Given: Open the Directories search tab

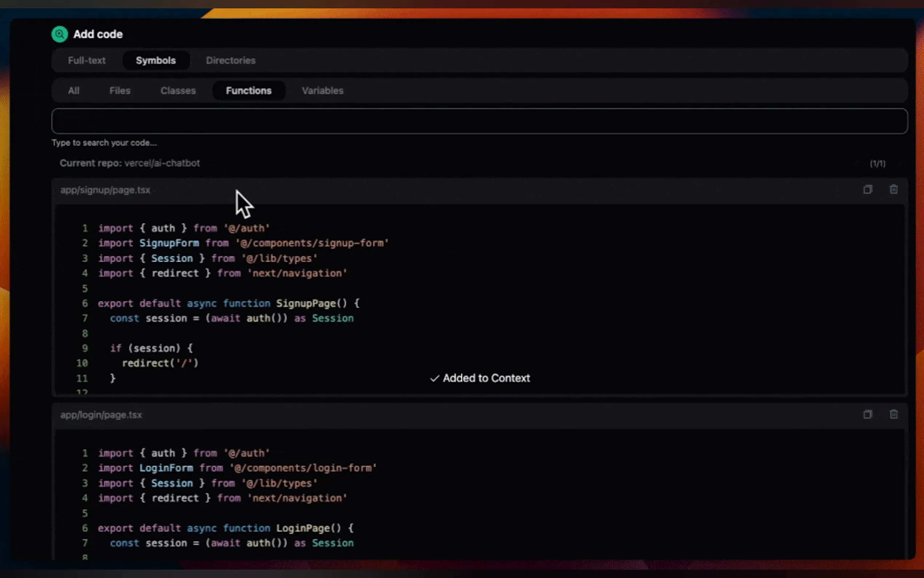Looking at the screenshot, I should (230, 60).
